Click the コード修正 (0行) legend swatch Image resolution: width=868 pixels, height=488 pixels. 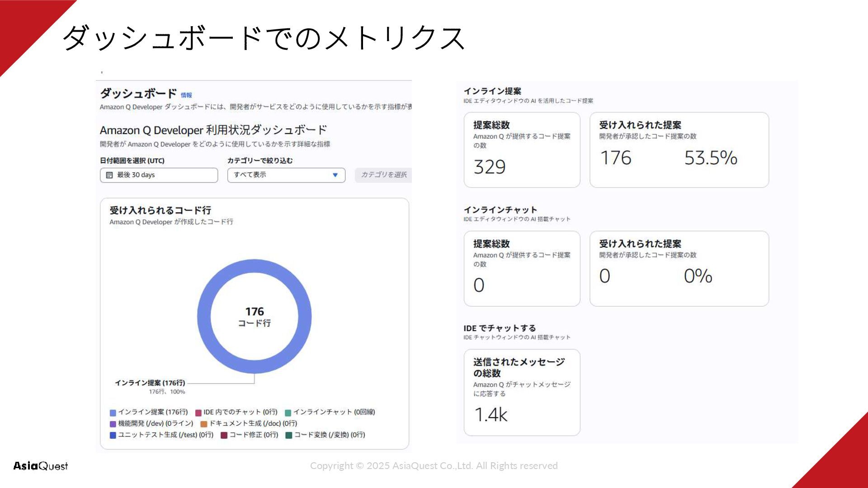pos(224,435)
